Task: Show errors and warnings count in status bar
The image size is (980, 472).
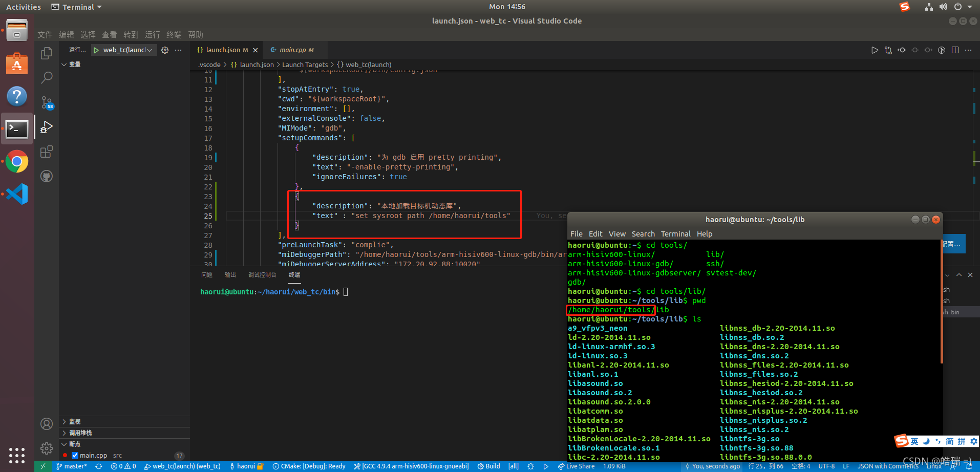Action: [123, 466]
